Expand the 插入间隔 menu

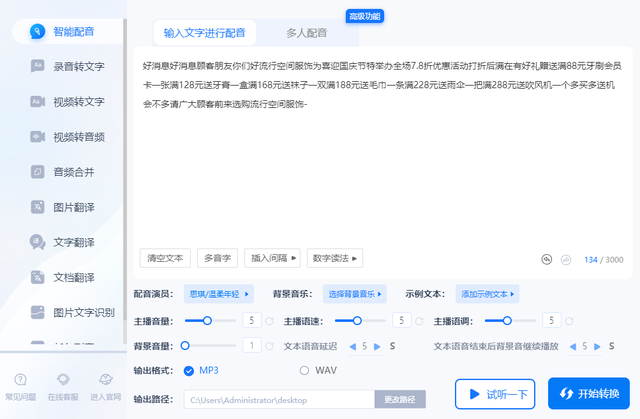click(272, 258)
